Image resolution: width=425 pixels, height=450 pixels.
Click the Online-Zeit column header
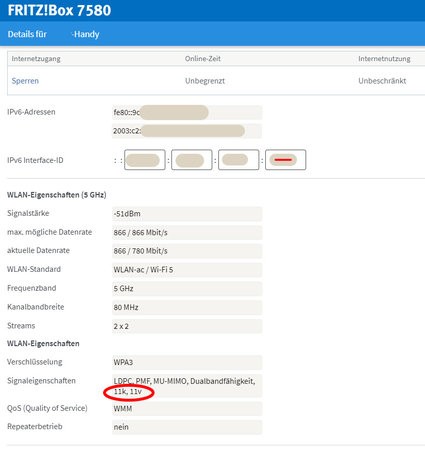pyautogui.click(x=203, y=59)
